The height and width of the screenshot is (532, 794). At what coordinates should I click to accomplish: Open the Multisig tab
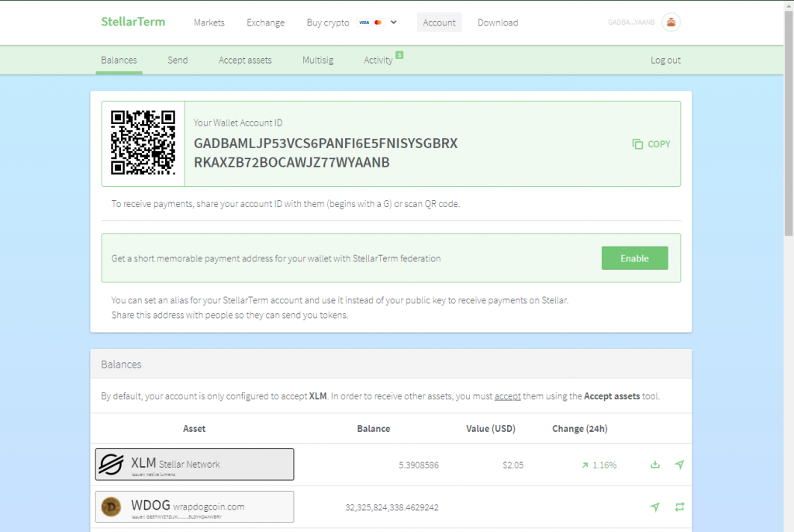(x=318, y=60)
